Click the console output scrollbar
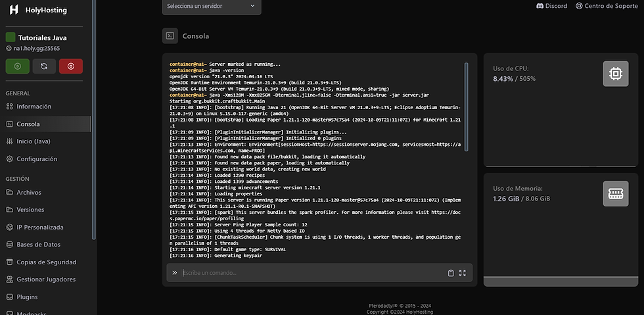This screenshot has height=315, width=644. click(x=466, y=107)
